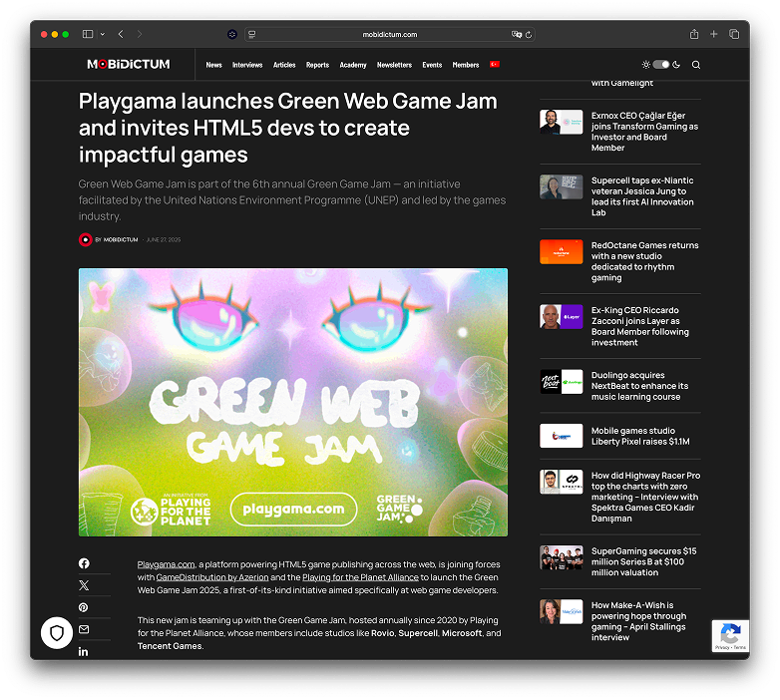This screenshot has width=780, height=700.
Task: Toggle the light/dark mode switch
Action: coord(661,65)
